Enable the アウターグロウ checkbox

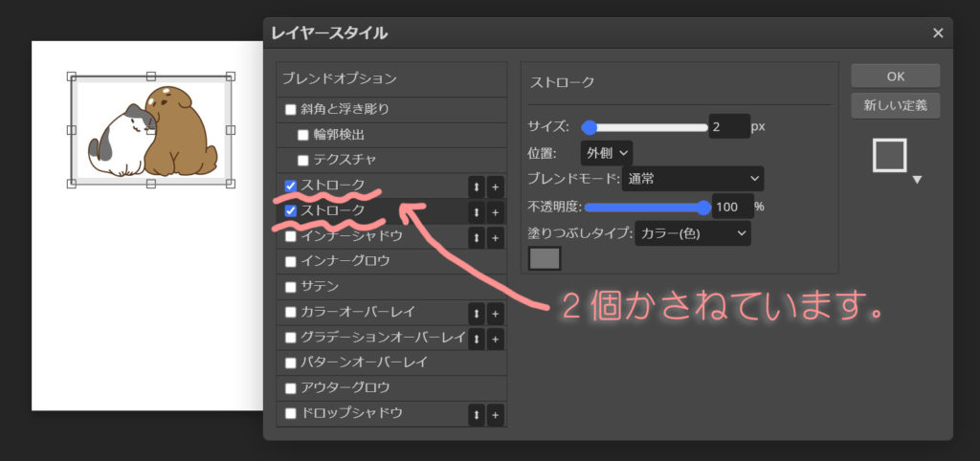(291, 387)
